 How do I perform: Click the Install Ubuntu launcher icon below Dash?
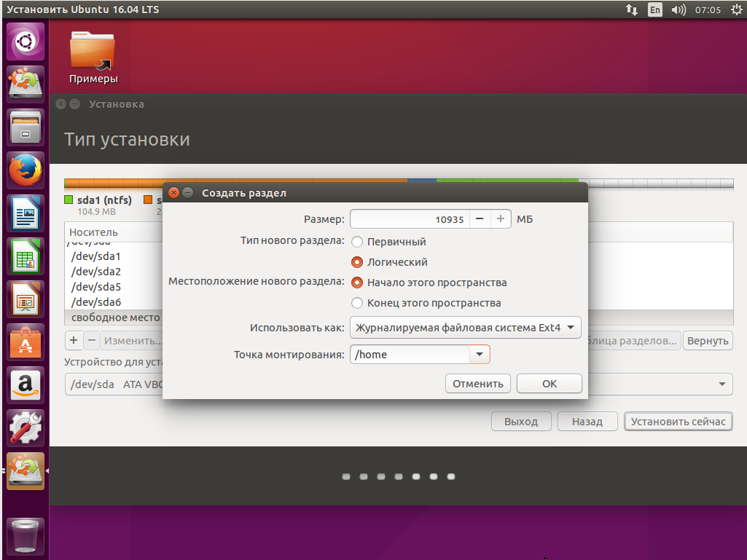[26, 84]
